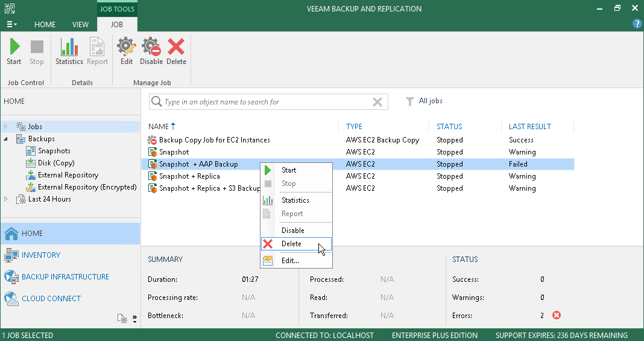The width and height of the screenshot is (644, 341).
Task: Select External Repository node
Action: [x=68, y=175]
